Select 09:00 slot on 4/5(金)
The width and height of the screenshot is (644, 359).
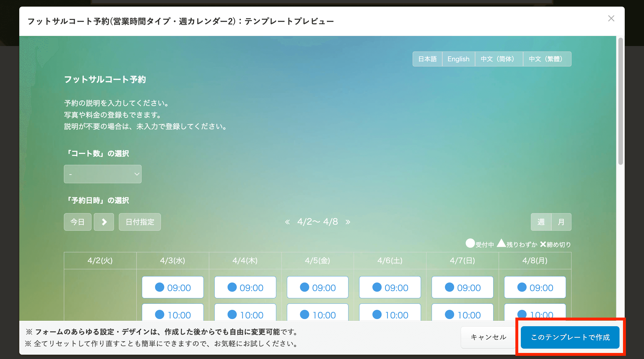tap(318, 287)
